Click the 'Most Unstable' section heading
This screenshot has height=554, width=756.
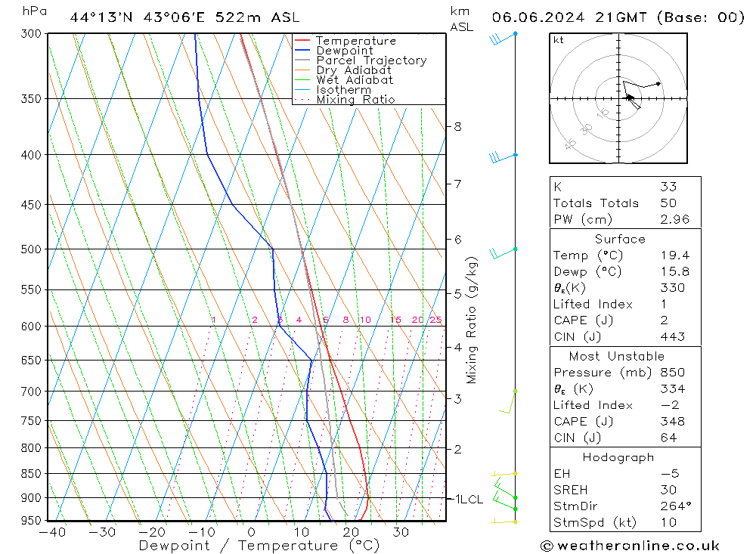click(x=617, y=356)
